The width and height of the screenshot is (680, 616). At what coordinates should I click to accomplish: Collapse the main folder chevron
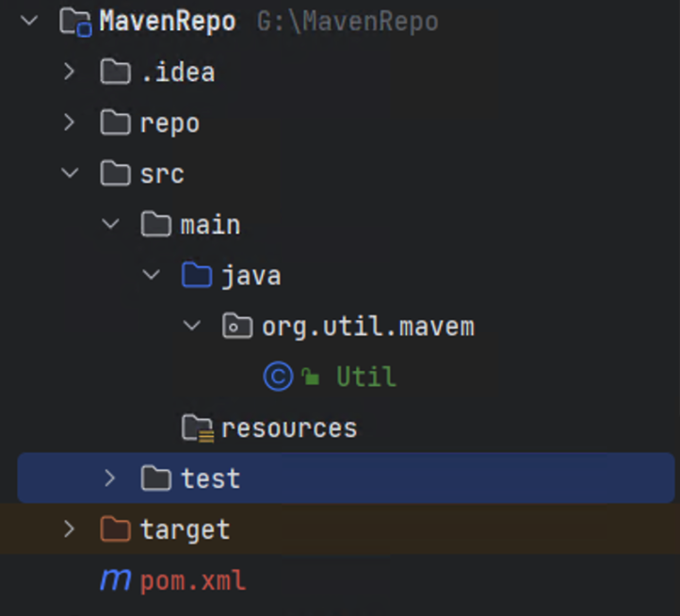[110, 224]
